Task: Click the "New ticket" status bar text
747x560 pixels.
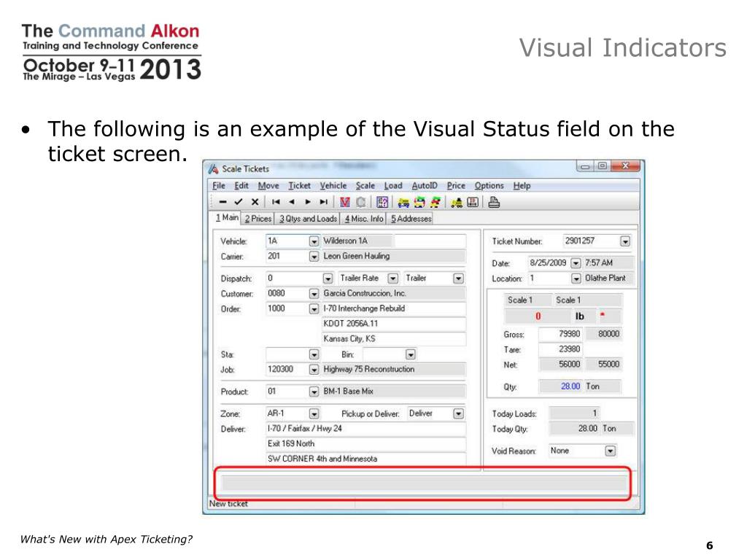Action: pyautogui.click(x=228, y=504)
